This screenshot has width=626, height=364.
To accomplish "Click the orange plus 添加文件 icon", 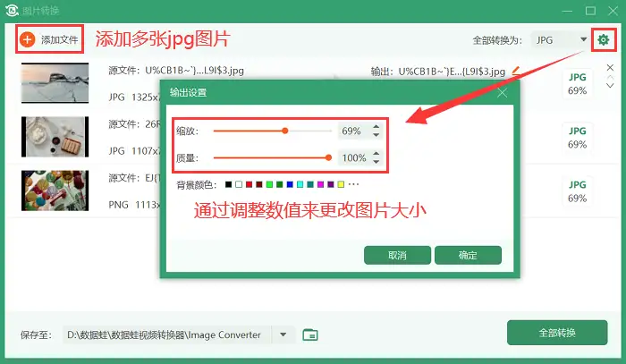I will pos(28,39).
